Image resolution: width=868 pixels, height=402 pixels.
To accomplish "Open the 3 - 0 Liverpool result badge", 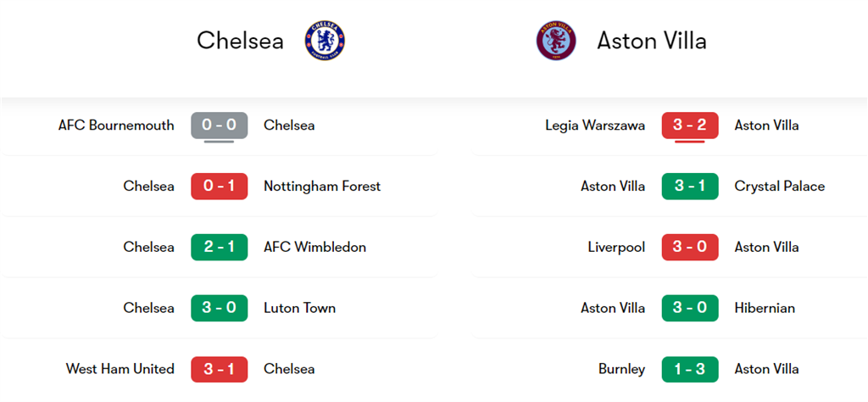I will pos(690,248).
